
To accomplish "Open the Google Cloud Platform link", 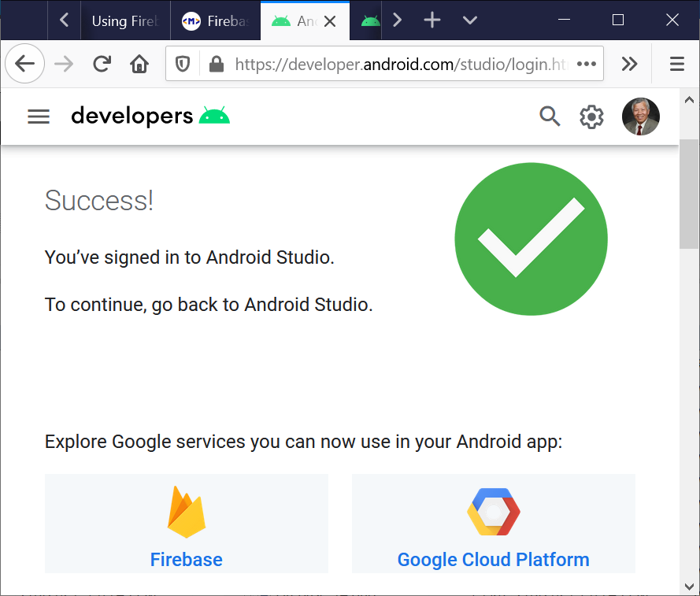I will 493,560.
